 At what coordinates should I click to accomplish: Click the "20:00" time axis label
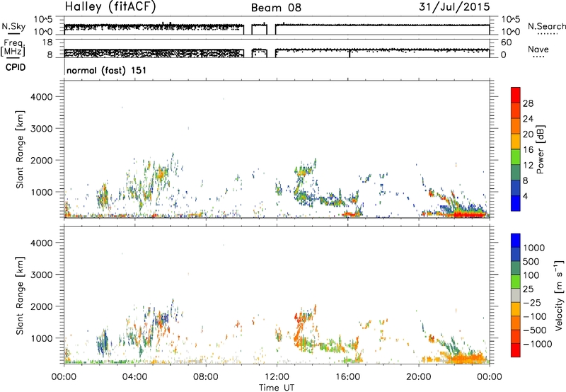[419, 377]
